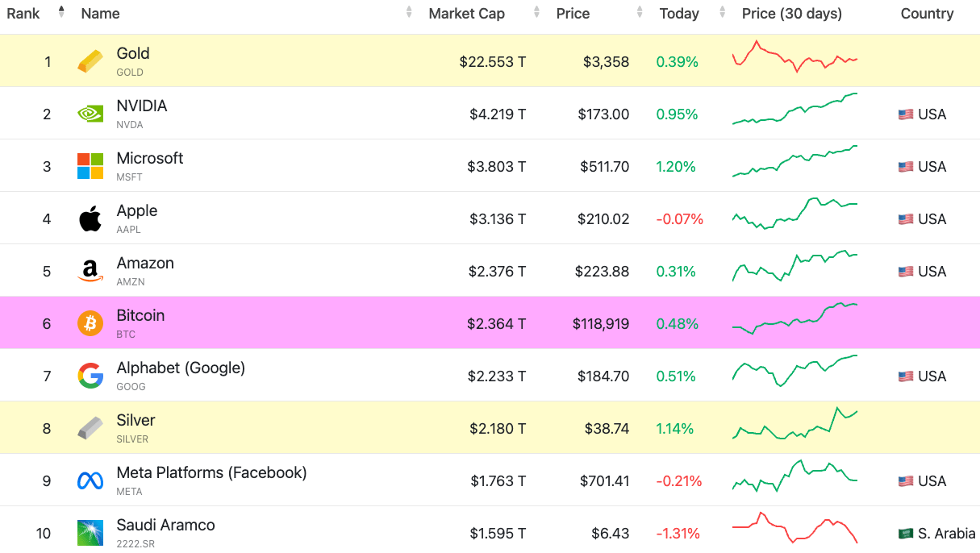Sort by Price using the sort arrows
This screenshot has width=980, height=553.
click(640, 12)
